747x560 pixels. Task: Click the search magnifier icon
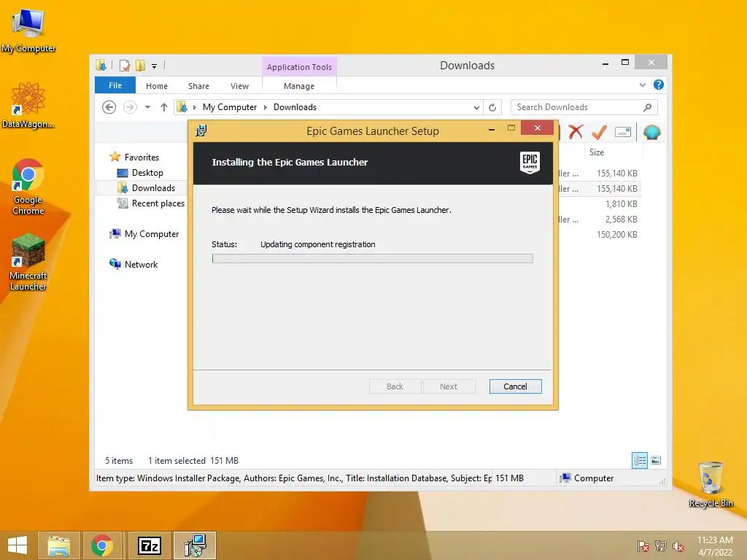tap(648, 107)
